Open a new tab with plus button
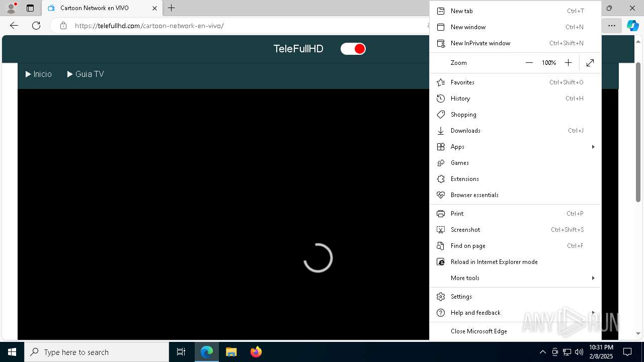 click(x=171, y=8)
